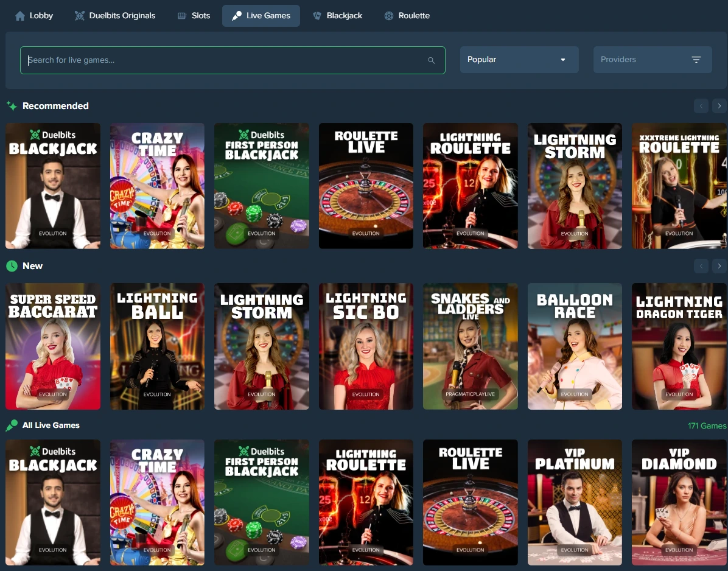
Task: Click the New section clock icon
Action: [x=12, y=266]
